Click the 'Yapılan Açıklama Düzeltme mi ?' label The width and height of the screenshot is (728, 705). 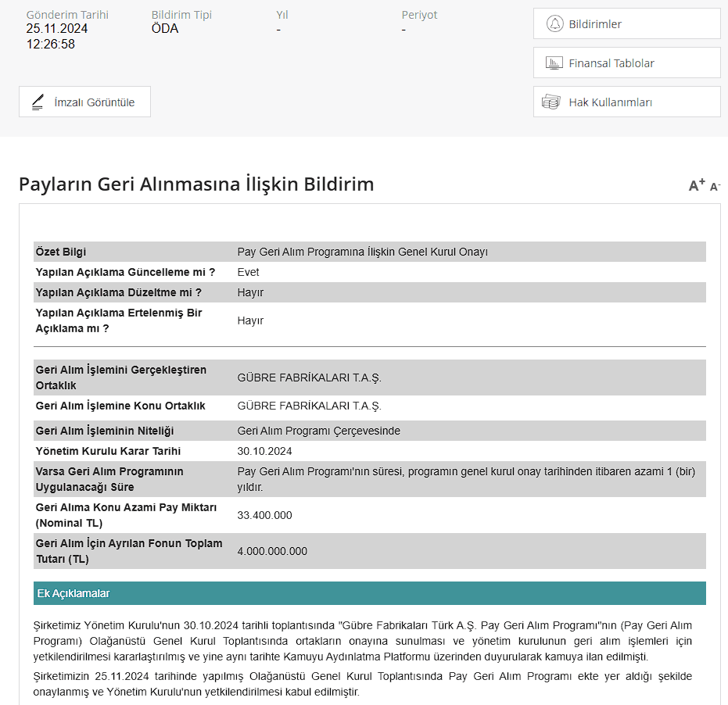(118, 293)
